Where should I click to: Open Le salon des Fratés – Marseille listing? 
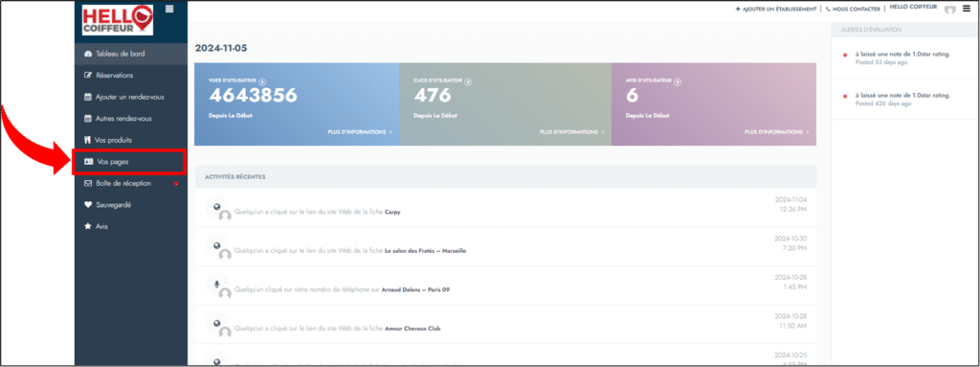pos(425,251)
